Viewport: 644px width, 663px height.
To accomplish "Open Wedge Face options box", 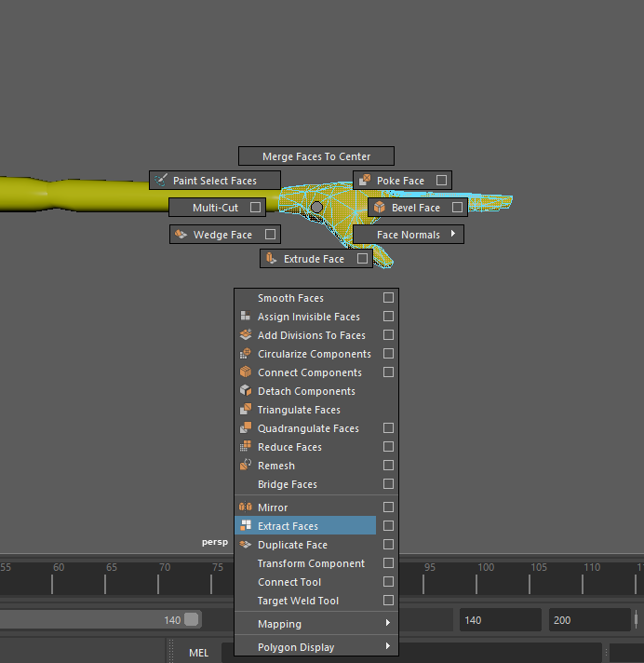I will coord(271,234).
